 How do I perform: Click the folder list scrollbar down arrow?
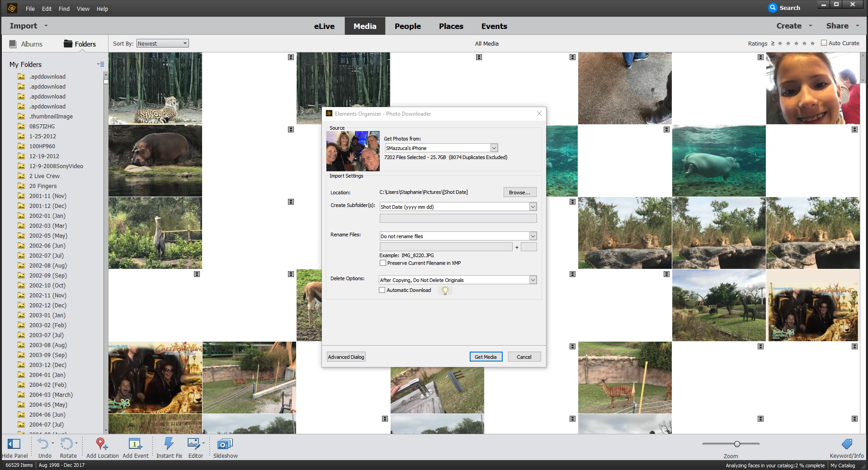pos(106,431)
